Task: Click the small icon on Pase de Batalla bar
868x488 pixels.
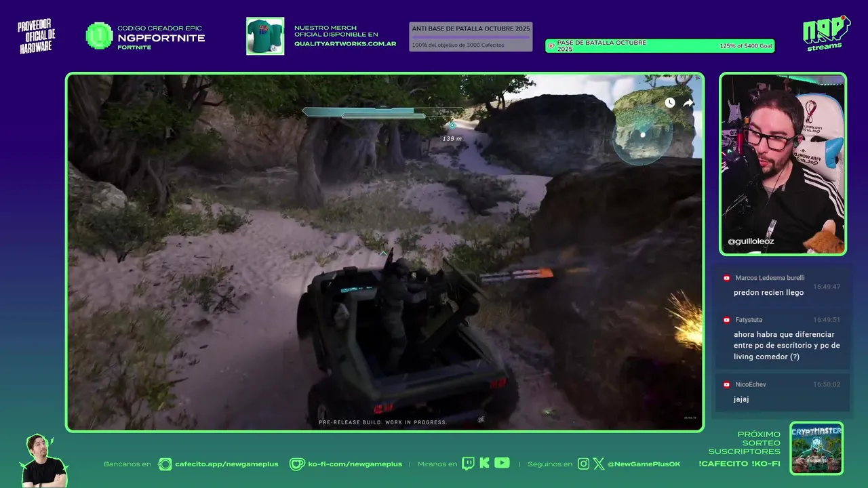Action: tap(551, 46)
